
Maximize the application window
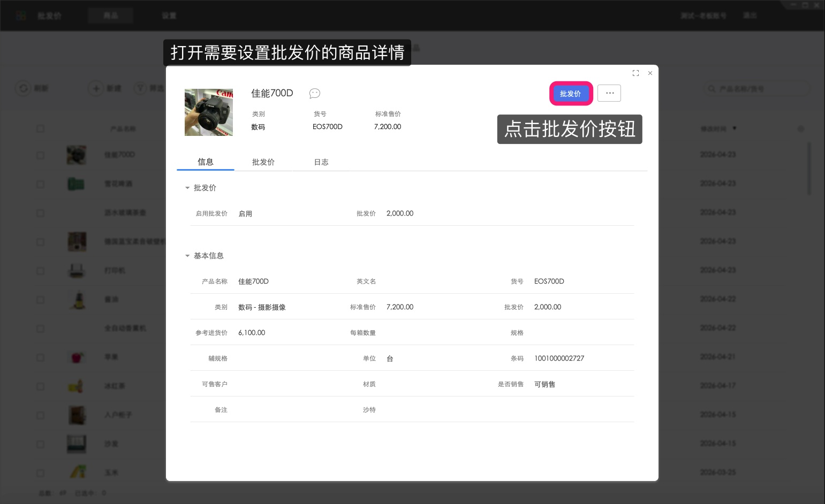coord(805,5)
